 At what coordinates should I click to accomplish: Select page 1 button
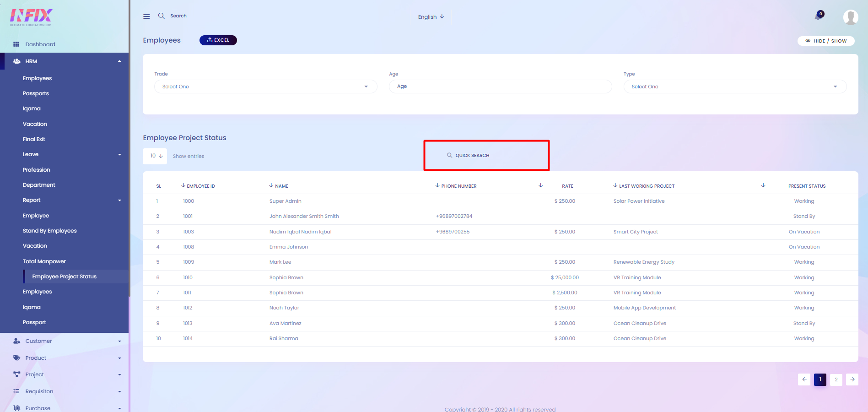pyautogui.click(x=820, y=379)
